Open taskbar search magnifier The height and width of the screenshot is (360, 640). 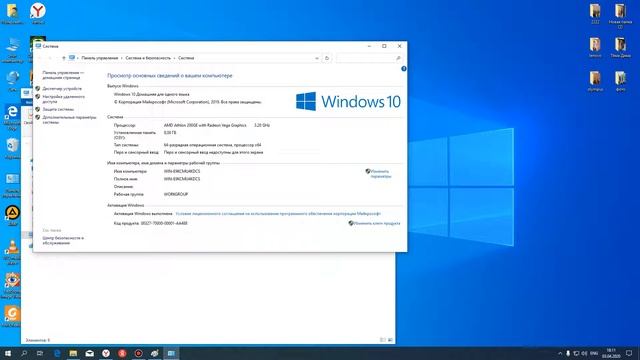point(24,353)
